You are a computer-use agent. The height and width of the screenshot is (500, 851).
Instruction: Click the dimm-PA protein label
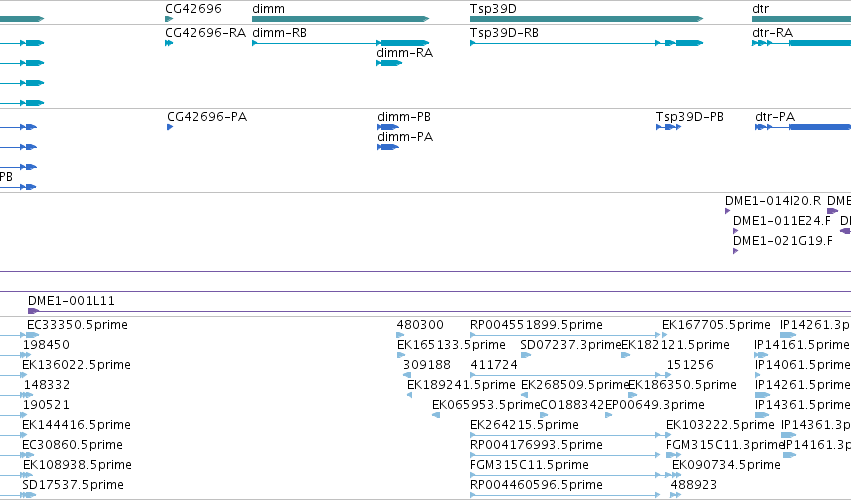click(x=405, y=137)
